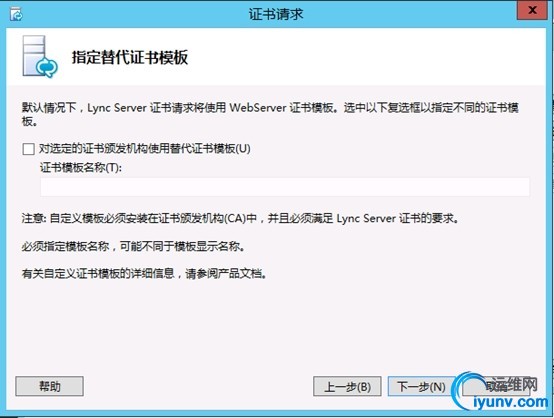Proceed with the 下一步(N) button
The image size is (554, 418).
coord(421,387)
